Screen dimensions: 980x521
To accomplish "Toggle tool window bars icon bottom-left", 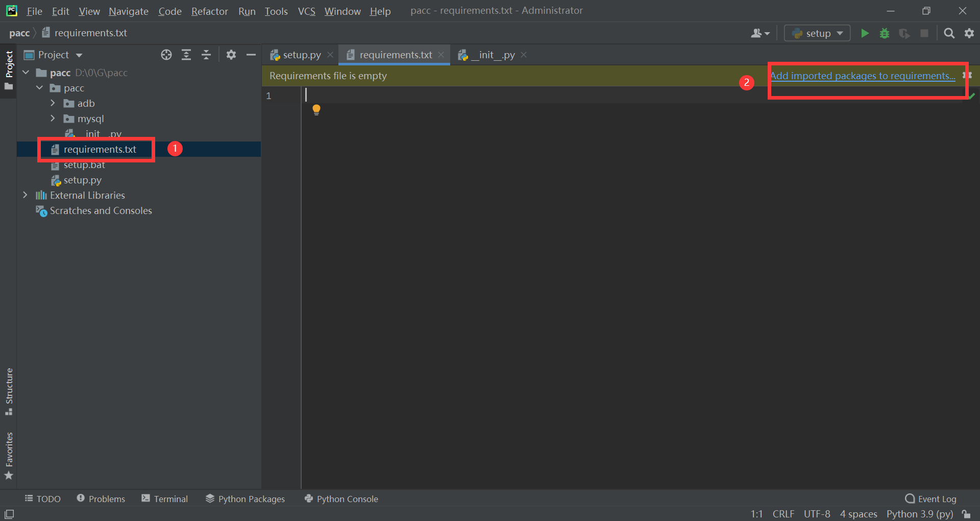I will 9,514.
